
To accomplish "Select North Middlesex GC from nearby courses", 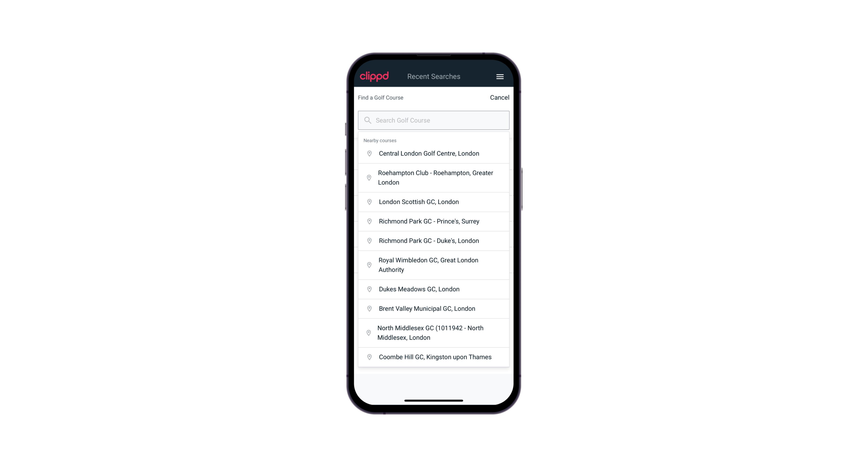I will [434, 333].
